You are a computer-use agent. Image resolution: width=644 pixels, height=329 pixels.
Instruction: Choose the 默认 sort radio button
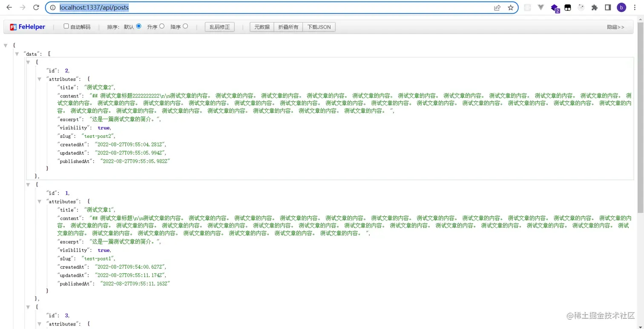(x=138, y=26)
